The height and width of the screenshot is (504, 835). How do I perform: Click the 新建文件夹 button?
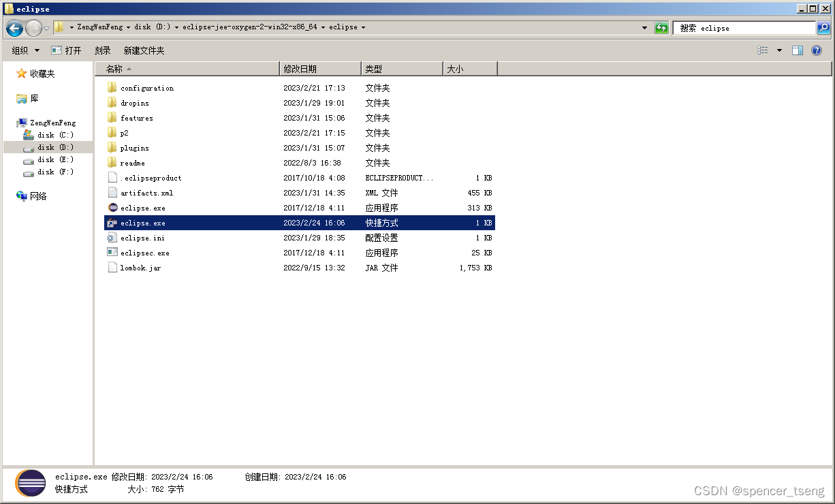[144, 50]
